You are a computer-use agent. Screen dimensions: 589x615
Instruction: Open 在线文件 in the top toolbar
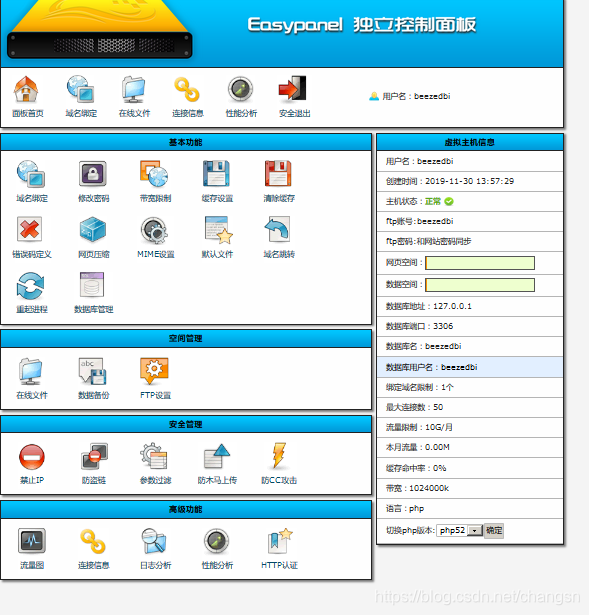pyautogui.click(x=134, y=89)
